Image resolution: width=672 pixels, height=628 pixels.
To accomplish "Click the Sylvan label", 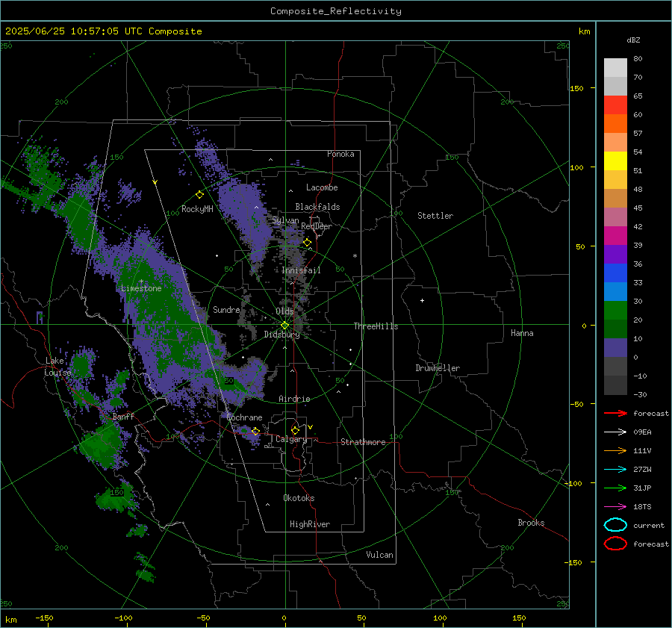I will 285,220.
